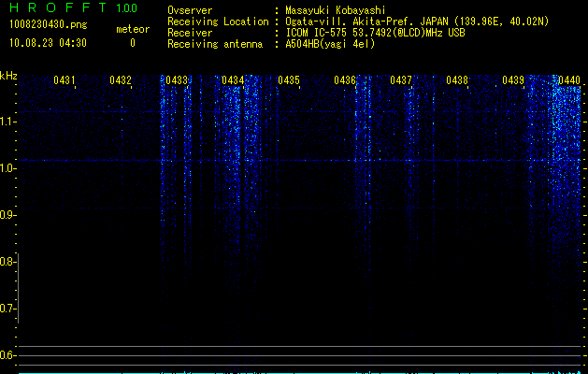The image size is (588, 374).
Task: Click the 0.6 kHz frequency axis label
Action: (7, 355)
